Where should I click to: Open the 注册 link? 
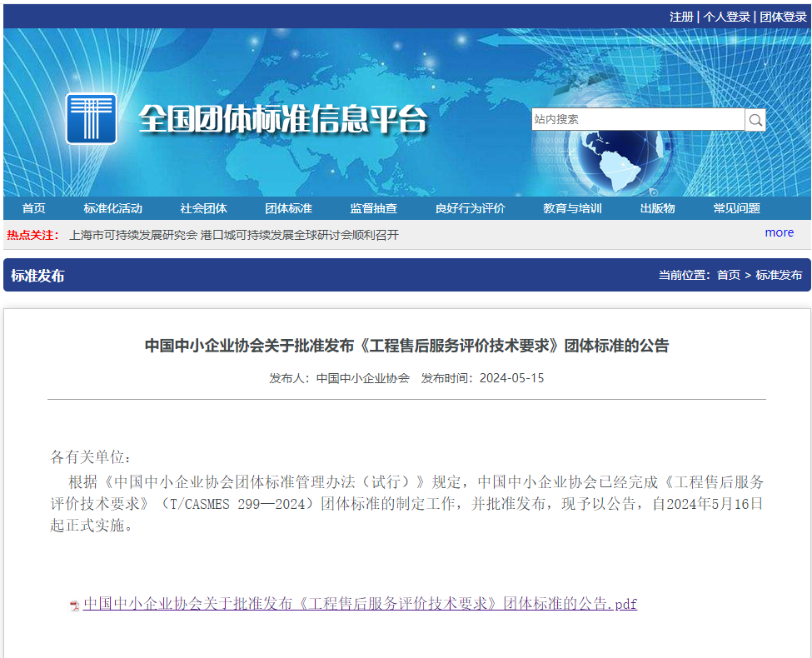point(681,17)
